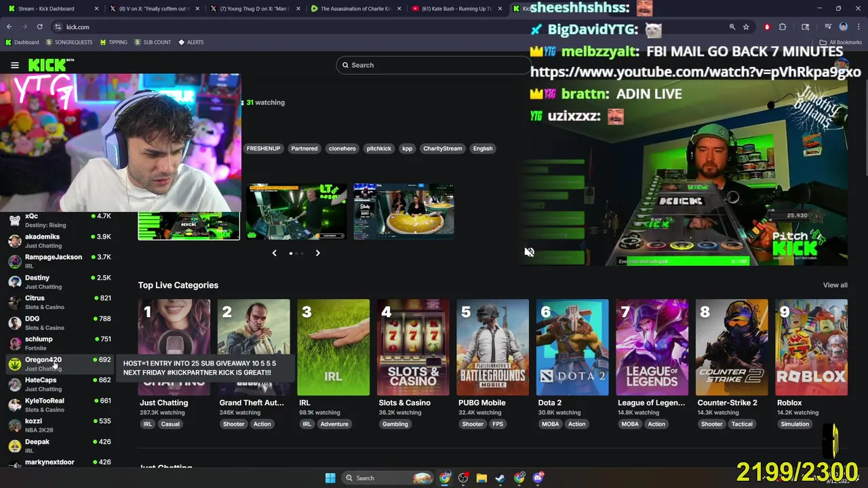Open the Slots & Casino category card
The height and width of the screenshot is (488, 868).
[413, 347]
